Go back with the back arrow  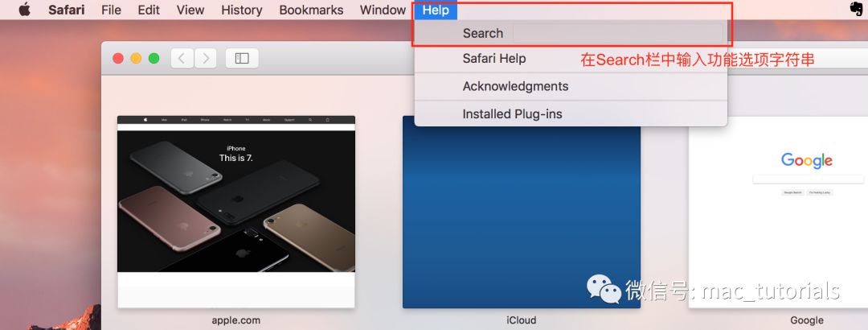click(182, 58)
